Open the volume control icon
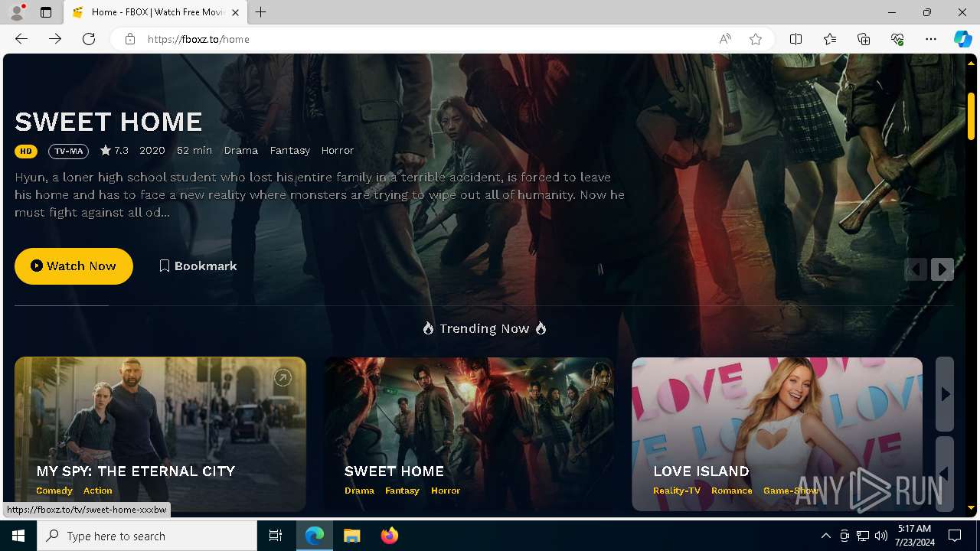The height and width of the screenshot is (551, 980). [x=881, y=536]
